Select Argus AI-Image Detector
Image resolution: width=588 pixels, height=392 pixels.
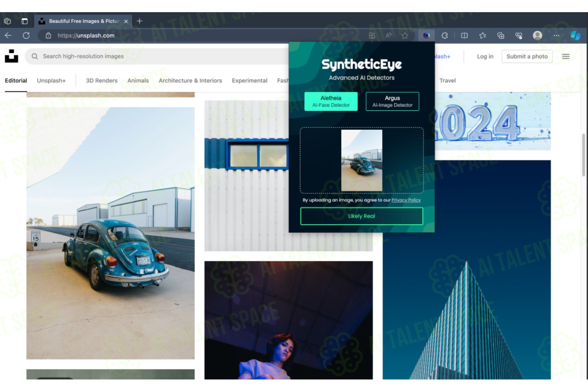click(392, 102)
